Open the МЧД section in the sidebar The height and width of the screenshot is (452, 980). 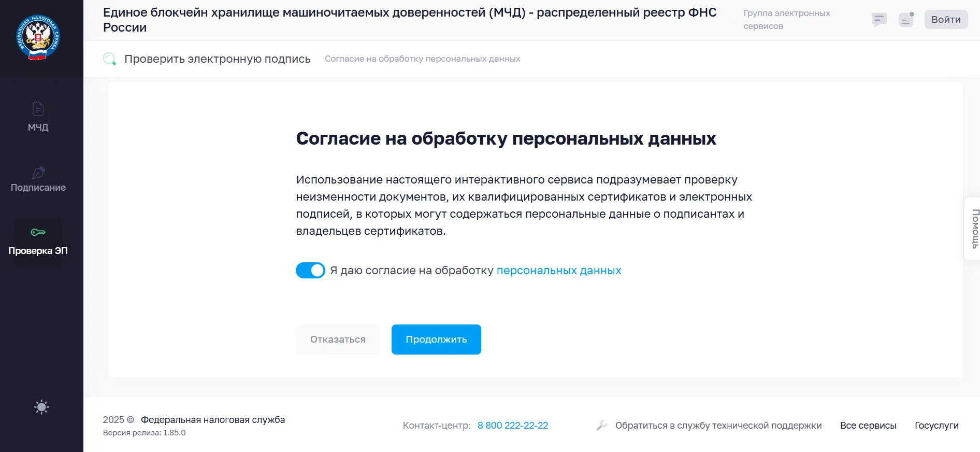[x=38, y=117]
